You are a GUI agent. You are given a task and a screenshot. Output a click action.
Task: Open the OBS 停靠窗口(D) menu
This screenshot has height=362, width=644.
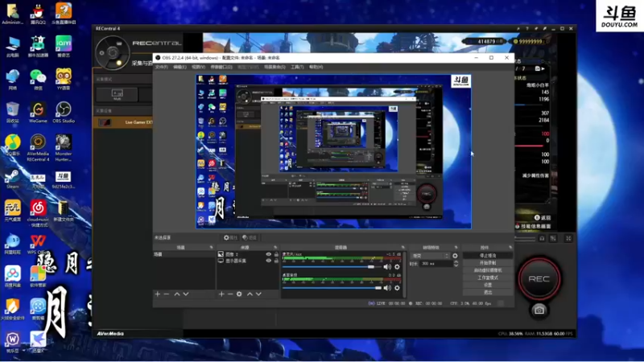click(x=221, y=67)
